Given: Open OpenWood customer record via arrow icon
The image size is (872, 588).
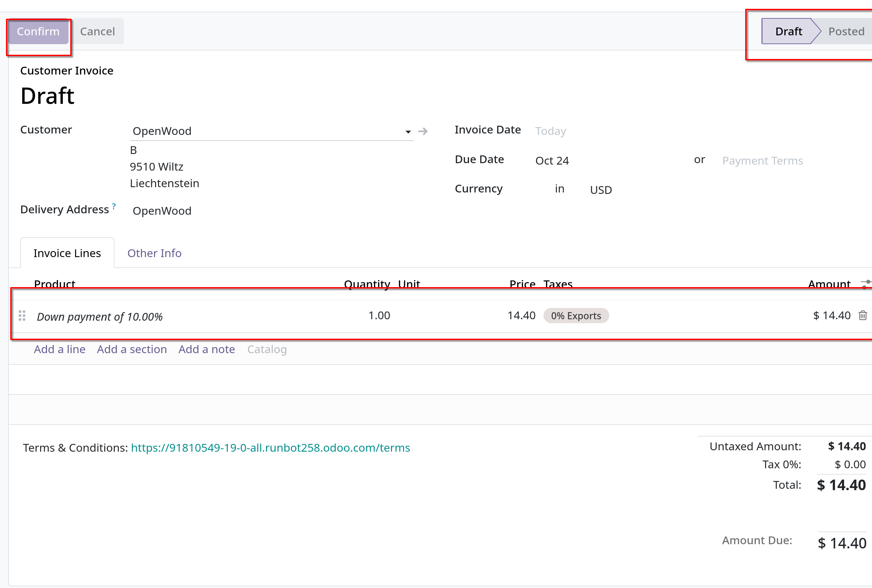Looking at the screenshot, I should point(423,131).
